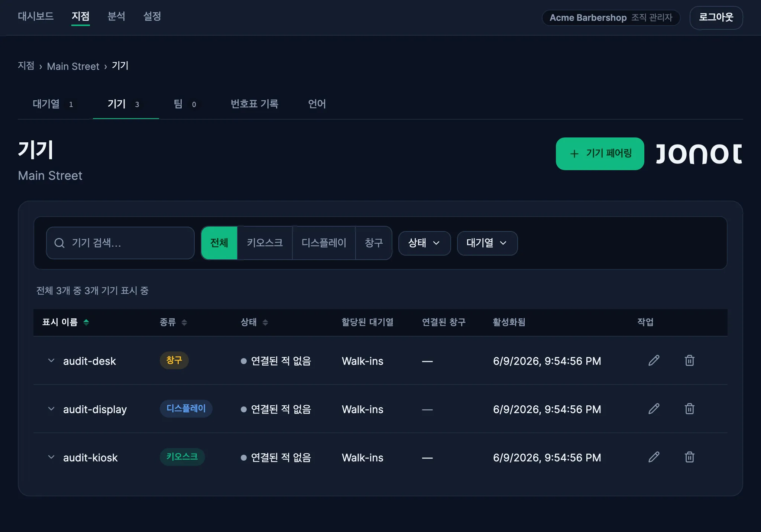Open the 상태 filter dropdown
The image size is (761, 532).
coord(424,243)
